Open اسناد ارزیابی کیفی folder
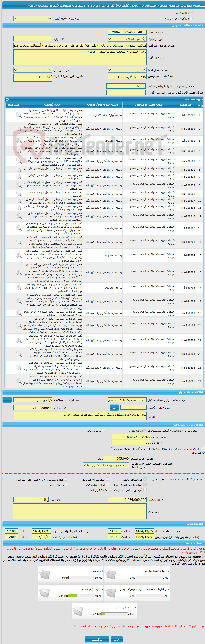 (x=78, y=611)
